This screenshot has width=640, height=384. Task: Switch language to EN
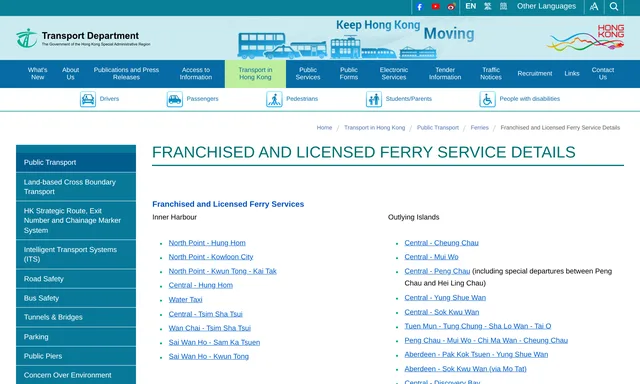click(471, 7)
